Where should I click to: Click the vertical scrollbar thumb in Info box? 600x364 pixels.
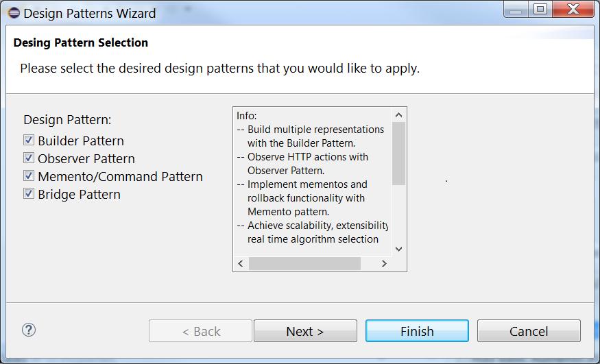coord(398,154)
